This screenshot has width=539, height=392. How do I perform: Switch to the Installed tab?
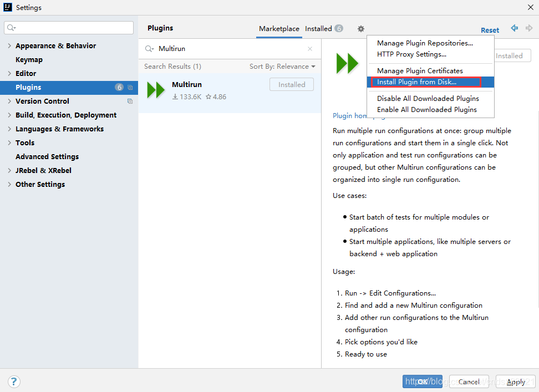point(318,29)
